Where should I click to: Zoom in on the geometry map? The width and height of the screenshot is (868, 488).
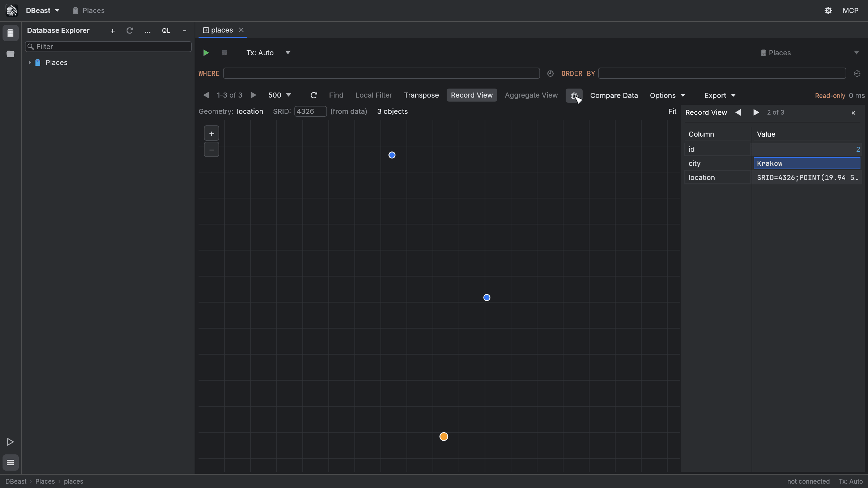(212, 133)
